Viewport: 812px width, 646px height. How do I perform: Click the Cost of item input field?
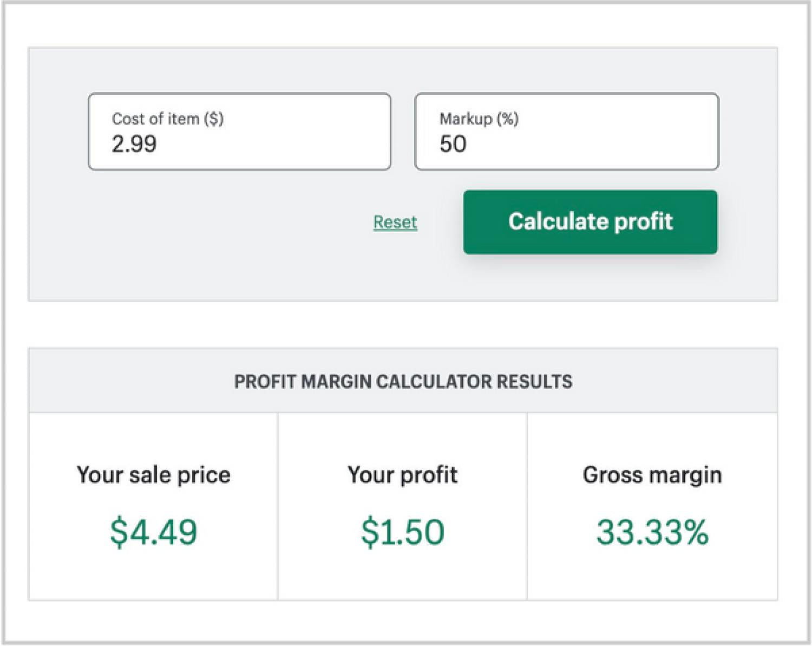pos(239,132)
